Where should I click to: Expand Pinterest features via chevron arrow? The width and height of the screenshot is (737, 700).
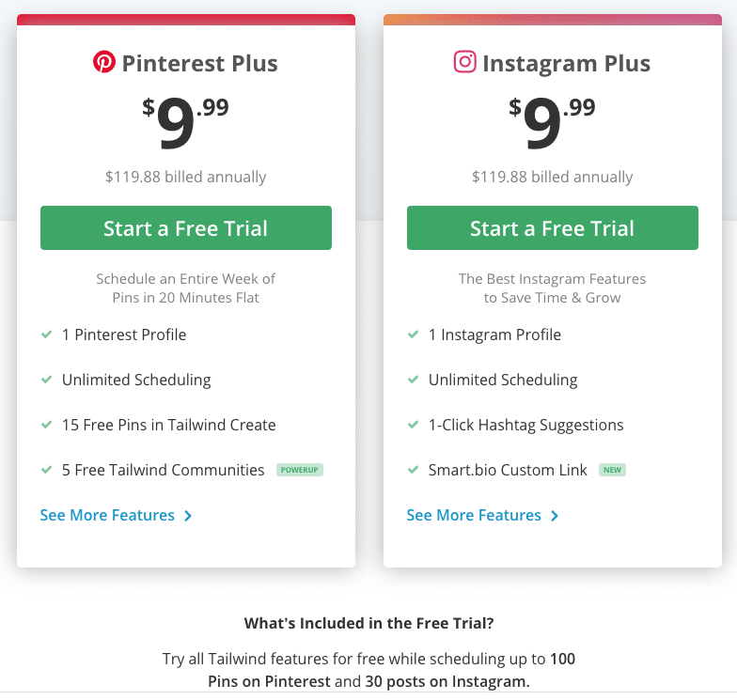pos(188,516)
